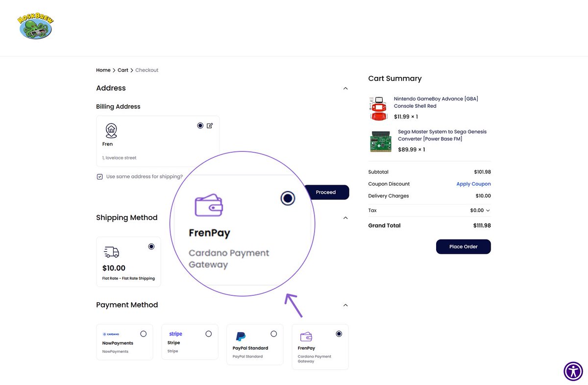Select the house location pin icon
This screenshot has height=385, width=588.
(x=111, y=130)
